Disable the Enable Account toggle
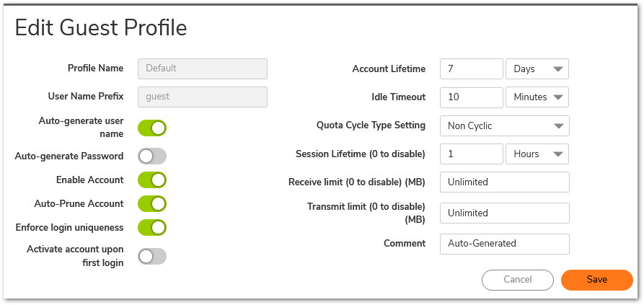 pyautogui.click(x=152, y=180)
